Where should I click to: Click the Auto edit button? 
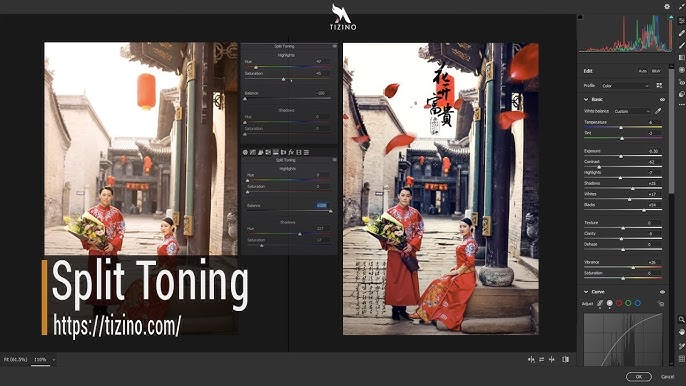pos(642,71)
